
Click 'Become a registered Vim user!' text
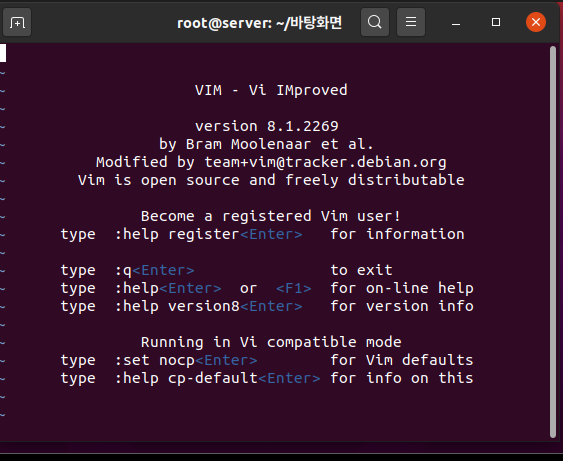(271, 216)
